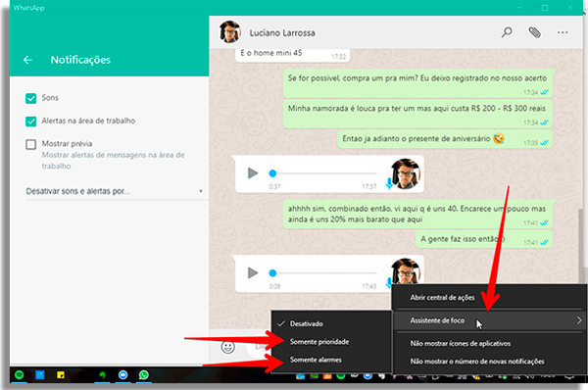The width and height of the screenshot is (588, 390).
Task: Choose Não mostrar ícones de aplicativos
Action: (489, 344)
